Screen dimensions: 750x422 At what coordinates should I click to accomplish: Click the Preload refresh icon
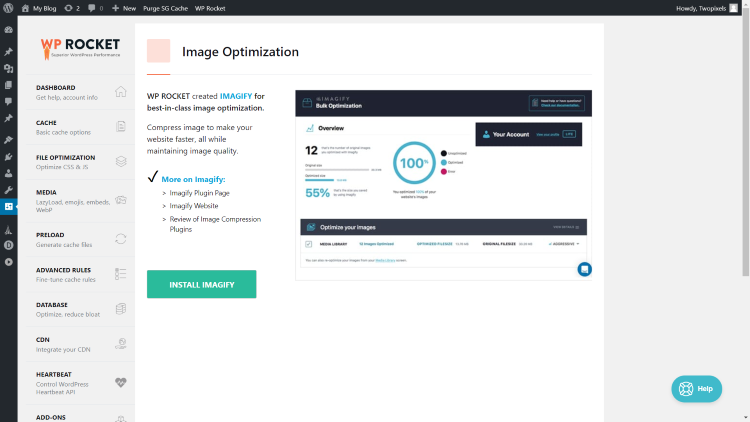click(x=121, y=239)
